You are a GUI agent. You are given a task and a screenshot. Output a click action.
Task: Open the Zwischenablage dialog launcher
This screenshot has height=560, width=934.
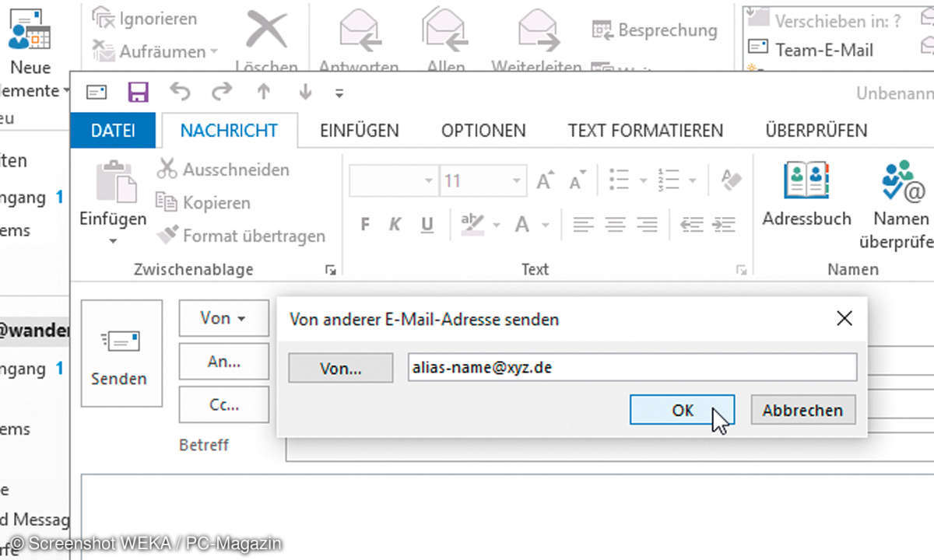pyautogui.click(x=331, y=270)
